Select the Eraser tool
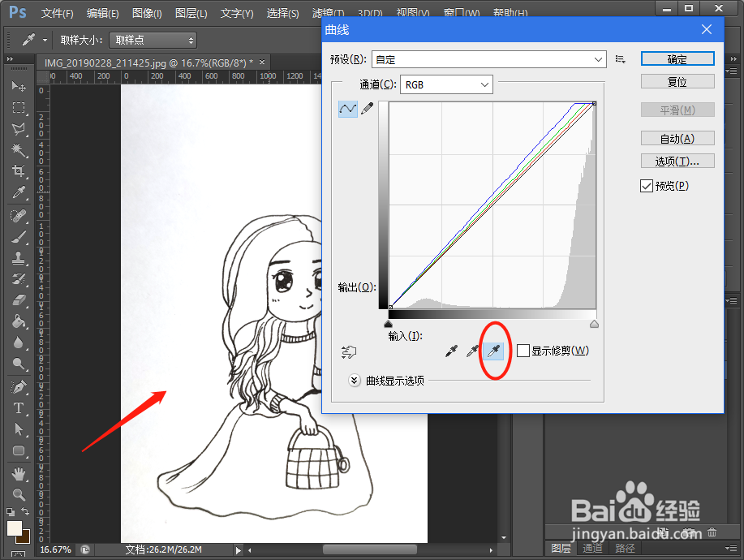Image resolution: width=744 pixels, height=560 pixels. pos(19,300)
